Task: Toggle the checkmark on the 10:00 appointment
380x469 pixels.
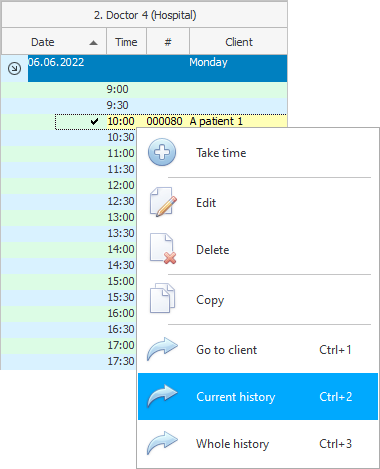Action: (x=94, y=121)
